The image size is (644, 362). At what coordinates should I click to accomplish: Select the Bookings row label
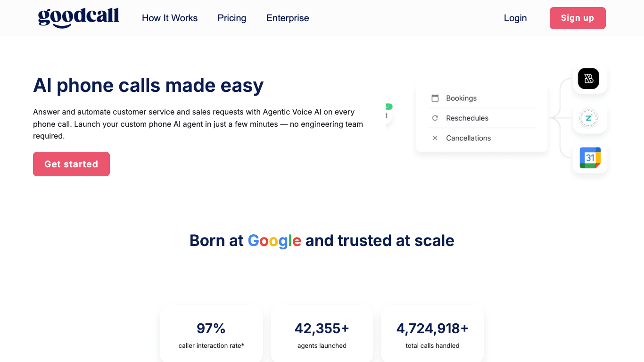461,98
